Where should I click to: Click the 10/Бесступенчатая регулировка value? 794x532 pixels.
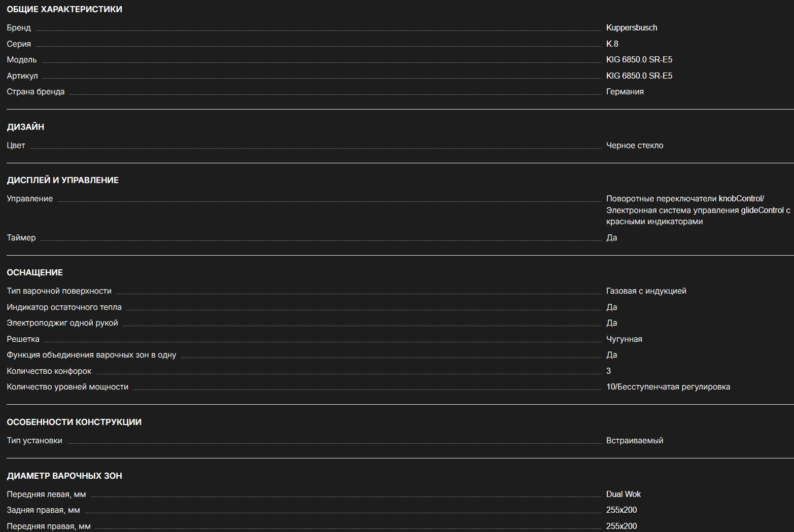point(668,387)
